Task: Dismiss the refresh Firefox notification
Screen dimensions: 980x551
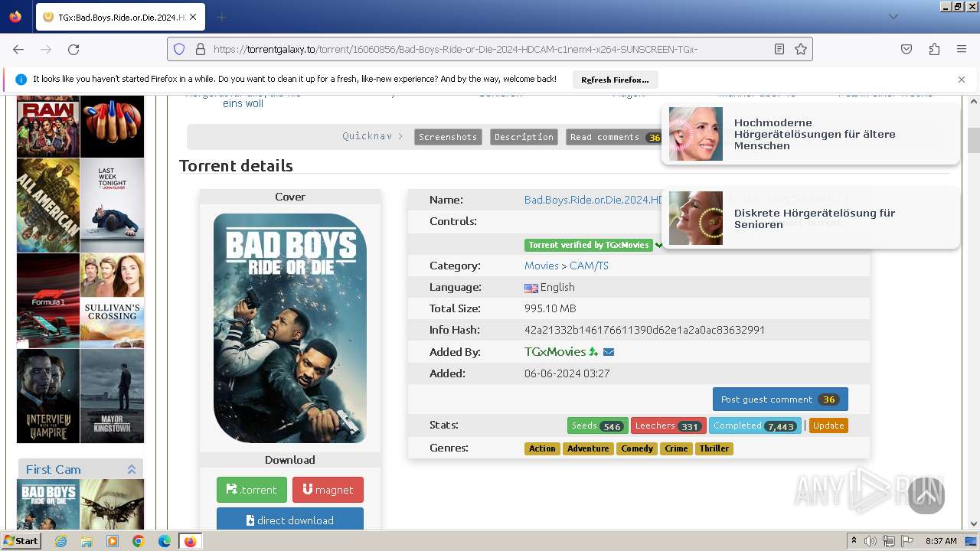Action: coord(962,80)
